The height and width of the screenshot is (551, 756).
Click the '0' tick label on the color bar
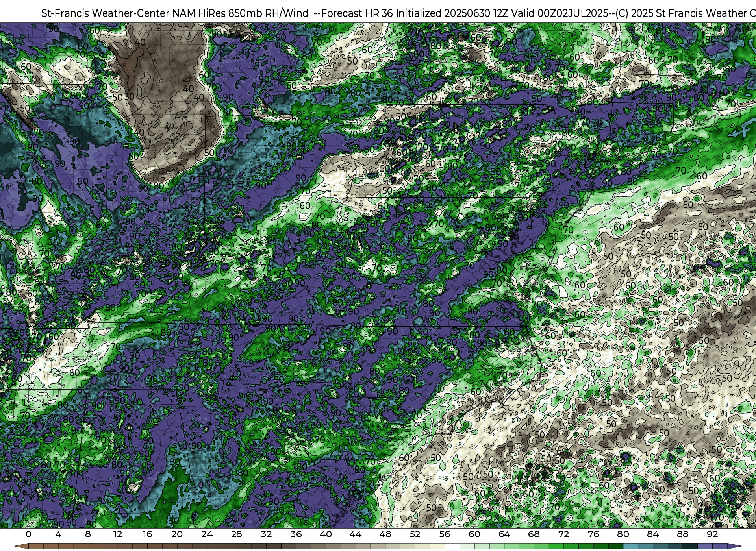[x=28, y=534]
